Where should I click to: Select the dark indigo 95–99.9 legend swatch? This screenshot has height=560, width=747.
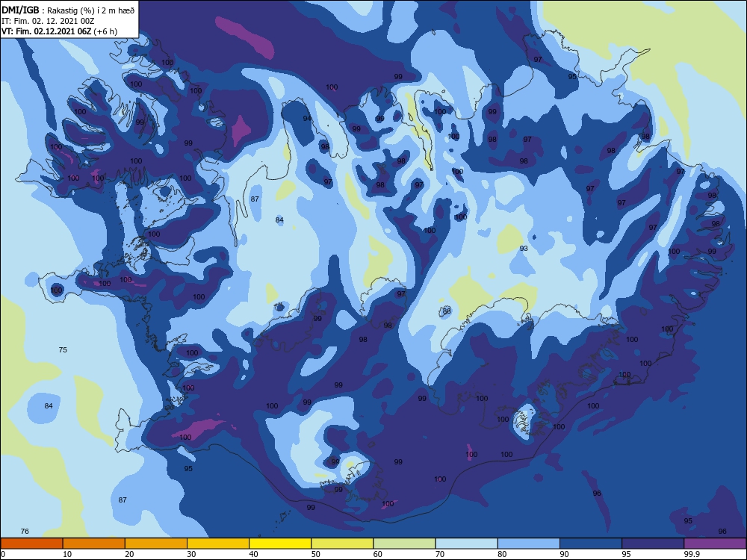(653, 544)
